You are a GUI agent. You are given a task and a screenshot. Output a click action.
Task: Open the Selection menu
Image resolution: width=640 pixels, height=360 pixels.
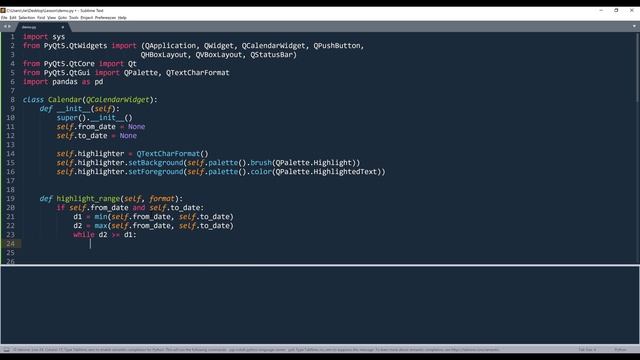pos(27,18)
